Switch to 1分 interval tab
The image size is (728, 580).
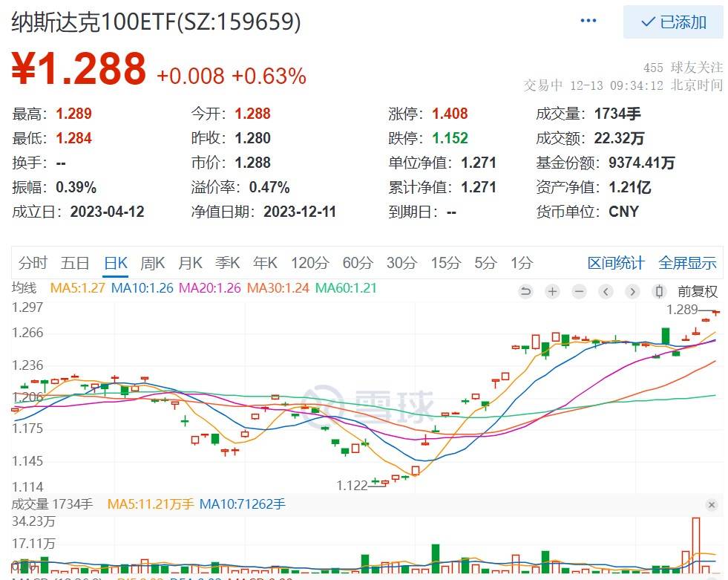coord(522,263)
